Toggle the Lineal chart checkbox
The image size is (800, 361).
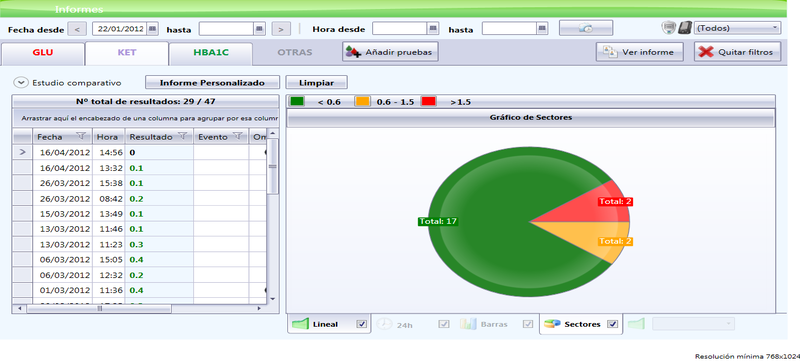(x=362, y=324)
